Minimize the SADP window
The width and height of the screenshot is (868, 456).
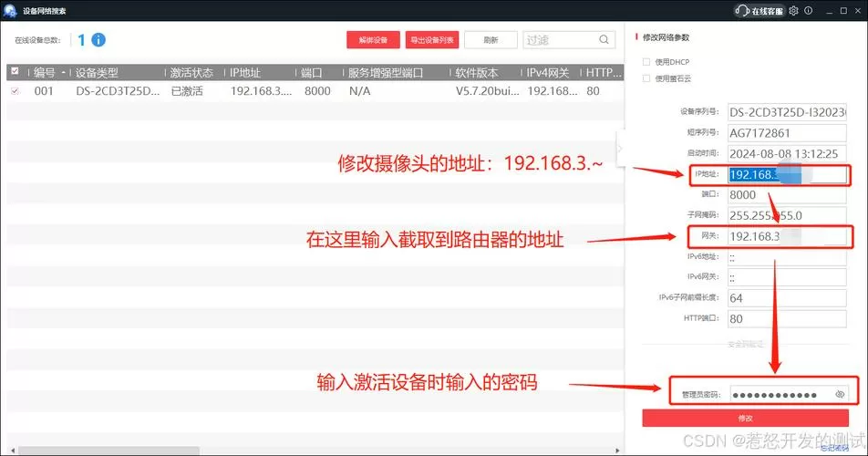pos(829,11)
